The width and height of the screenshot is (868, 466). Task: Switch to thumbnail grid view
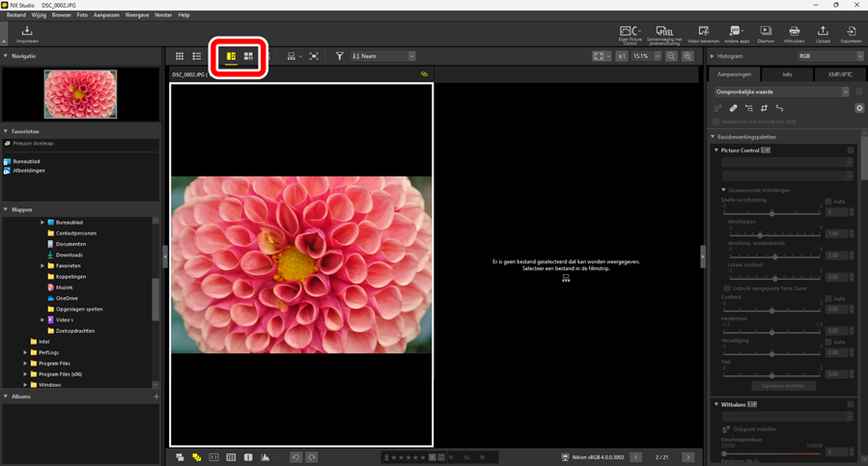pyautogui.click(x=180, y=57)
